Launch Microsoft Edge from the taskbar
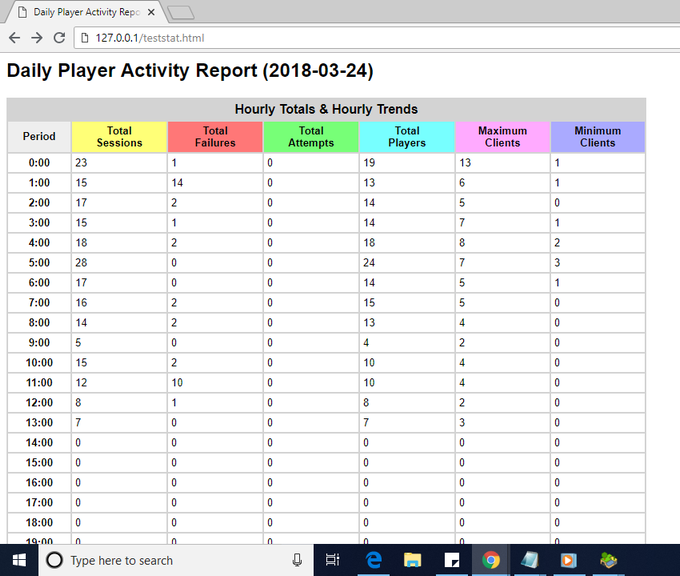 point(373,560)
